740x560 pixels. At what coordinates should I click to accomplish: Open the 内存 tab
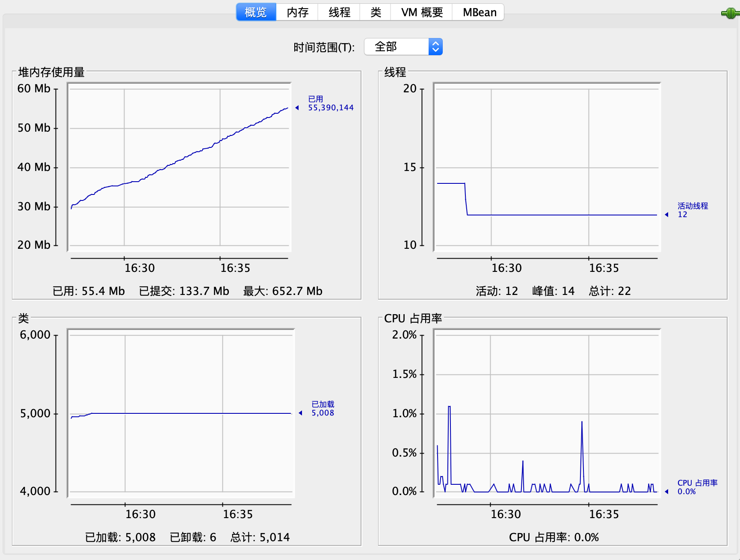[297, 12]
